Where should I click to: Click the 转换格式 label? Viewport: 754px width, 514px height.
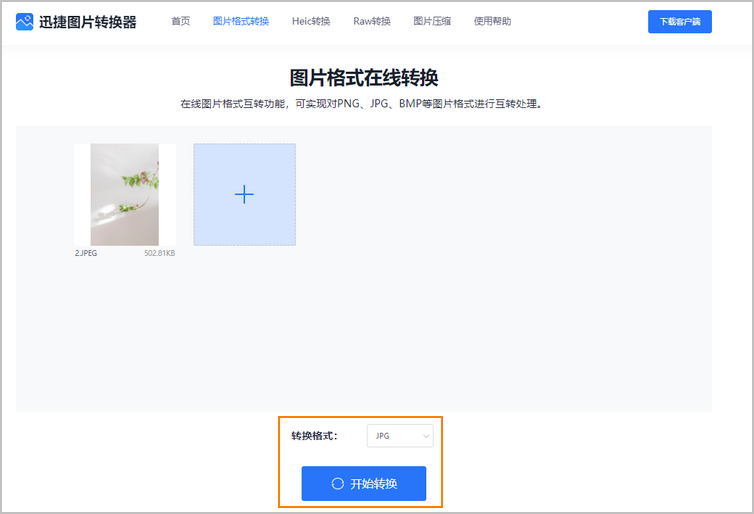coord(314,436)
